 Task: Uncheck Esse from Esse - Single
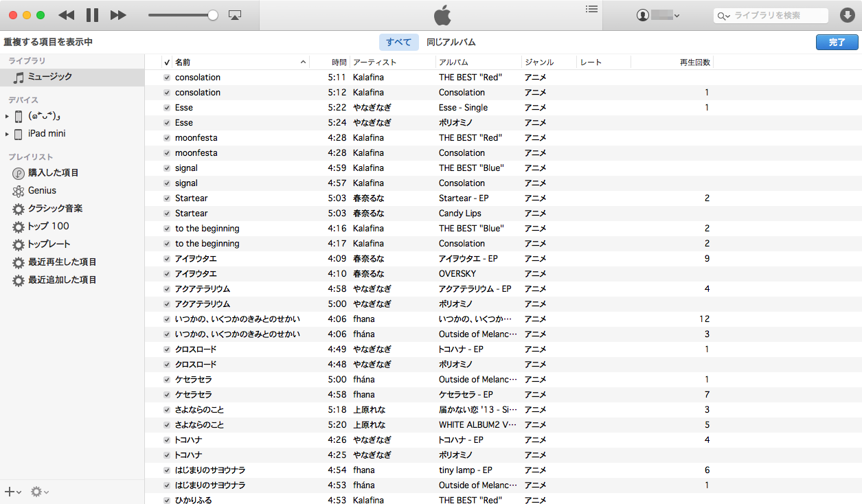tap(167, 108)
